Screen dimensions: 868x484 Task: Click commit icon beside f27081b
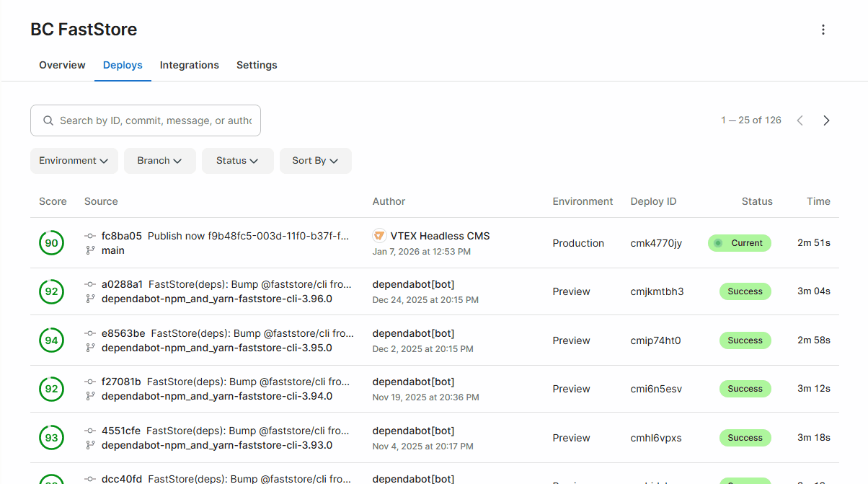tap(90, 382)
